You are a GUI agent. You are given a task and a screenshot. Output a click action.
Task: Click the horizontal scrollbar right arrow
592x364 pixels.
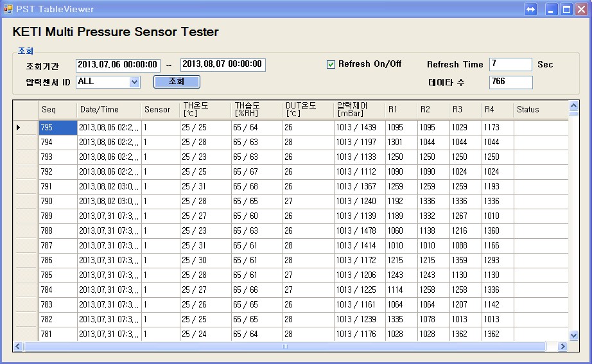(562, 346)
